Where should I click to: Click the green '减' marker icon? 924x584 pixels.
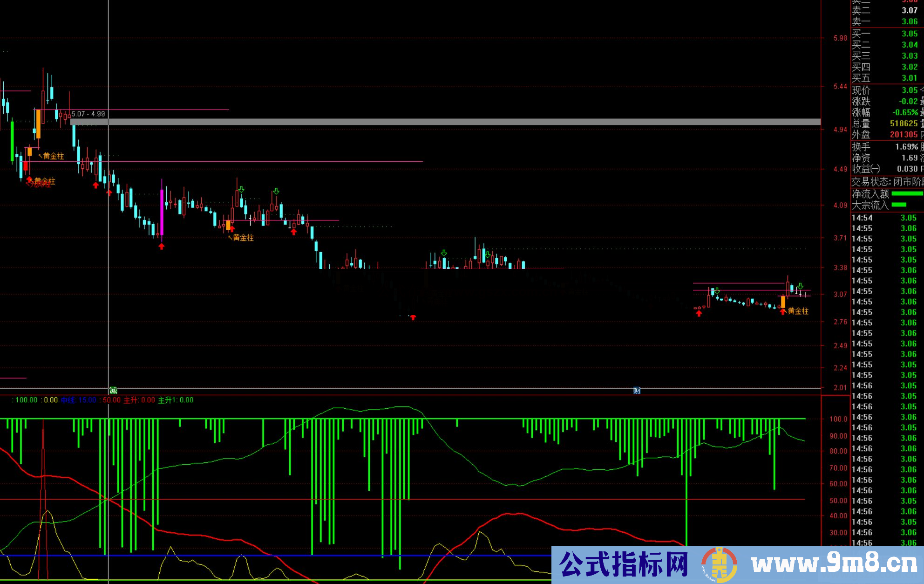tap(113, 391)
